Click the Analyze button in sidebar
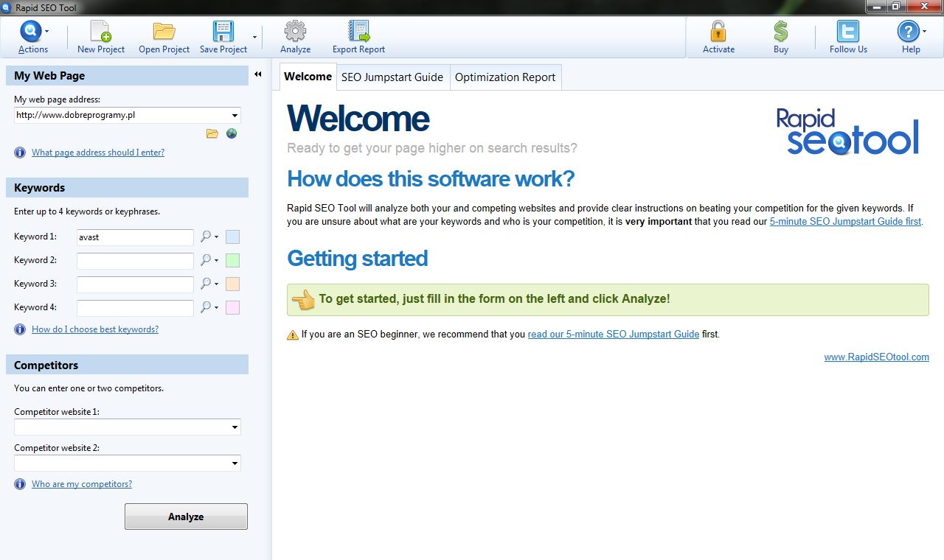944x560 pixels. (x=186, y=517)
